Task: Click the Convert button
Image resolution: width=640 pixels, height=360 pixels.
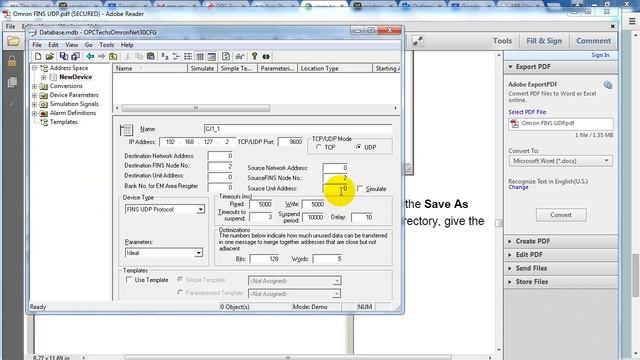Action: [561, 215]
